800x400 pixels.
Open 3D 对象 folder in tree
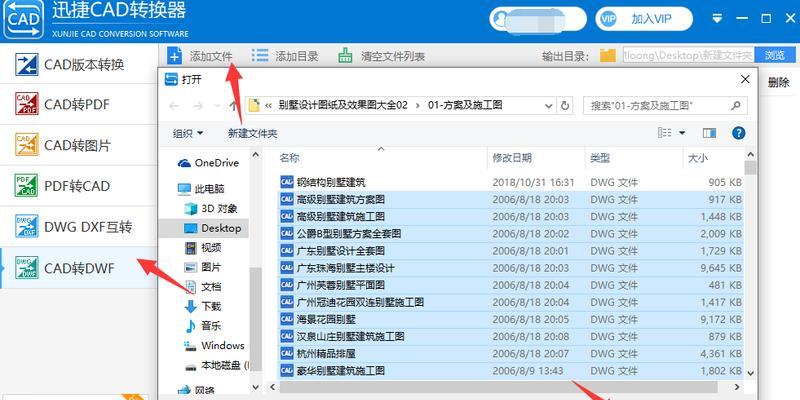[x=211, y=209]
